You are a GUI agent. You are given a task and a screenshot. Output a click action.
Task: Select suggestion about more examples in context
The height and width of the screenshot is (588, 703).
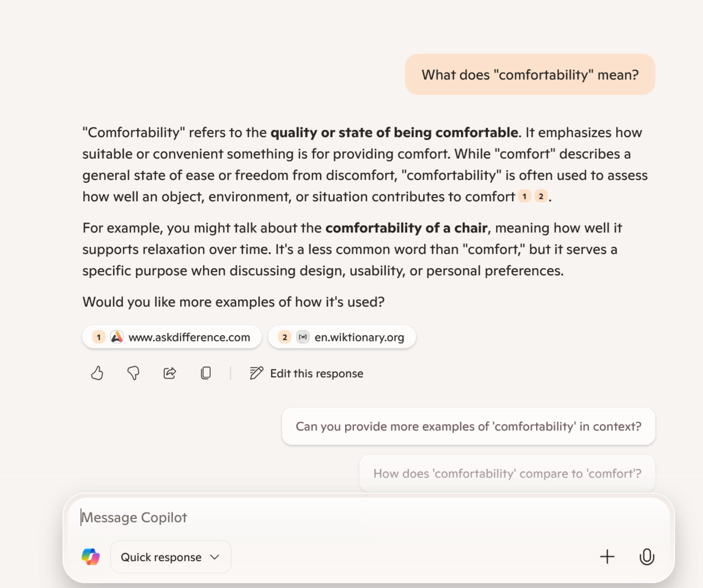(468, 426)
